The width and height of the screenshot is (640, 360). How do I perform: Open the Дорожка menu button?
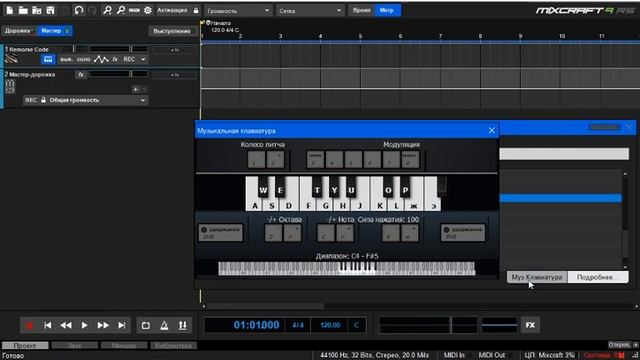click(x=19, y=31)
